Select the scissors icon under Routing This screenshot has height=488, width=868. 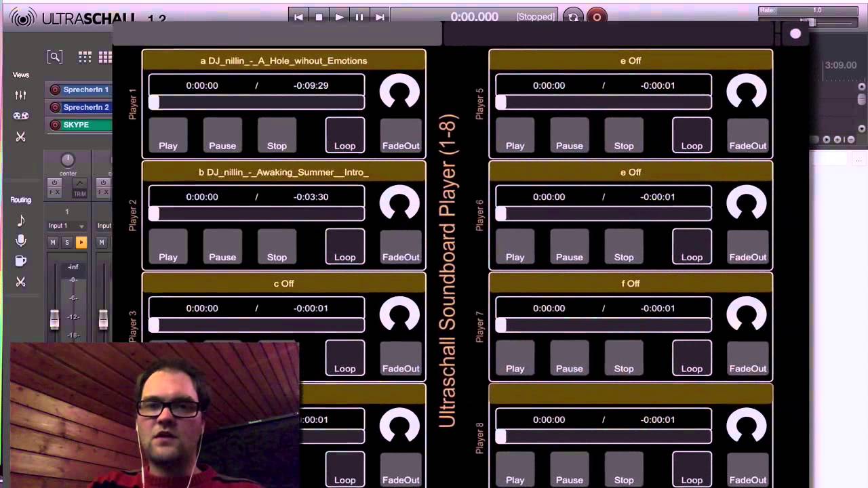click(x=20, y=281)
